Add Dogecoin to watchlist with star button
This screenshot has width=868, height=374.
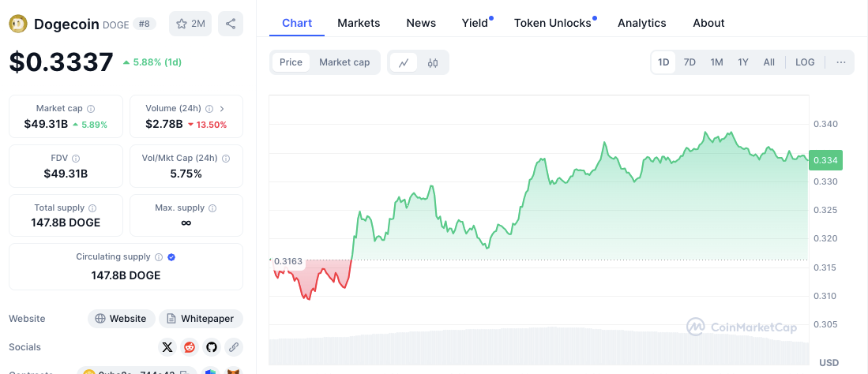pos(190,24)
